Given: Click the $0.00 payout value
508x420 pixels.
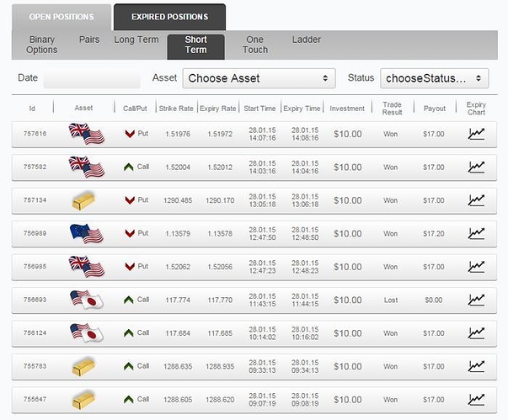Looking at the screenshot, I should pos(434,300).
